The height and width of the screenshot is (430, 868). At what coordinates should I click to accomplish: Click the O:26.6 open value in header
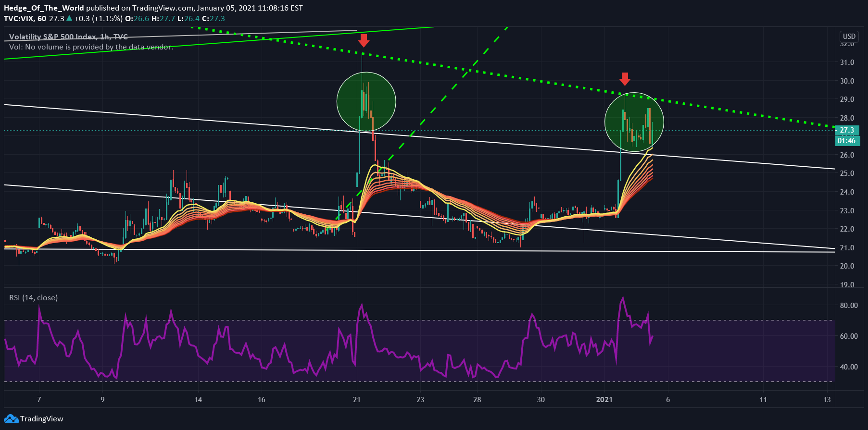point(137,19)
